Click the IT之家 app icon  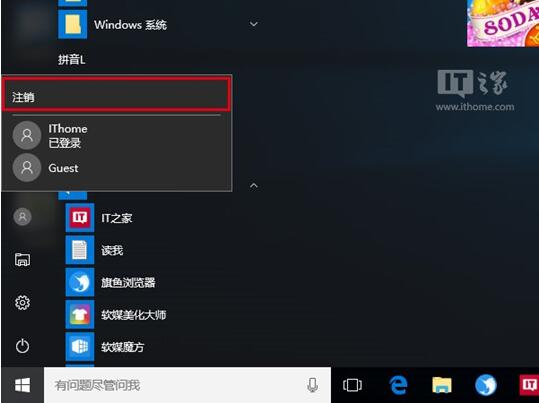click(80, 218)
